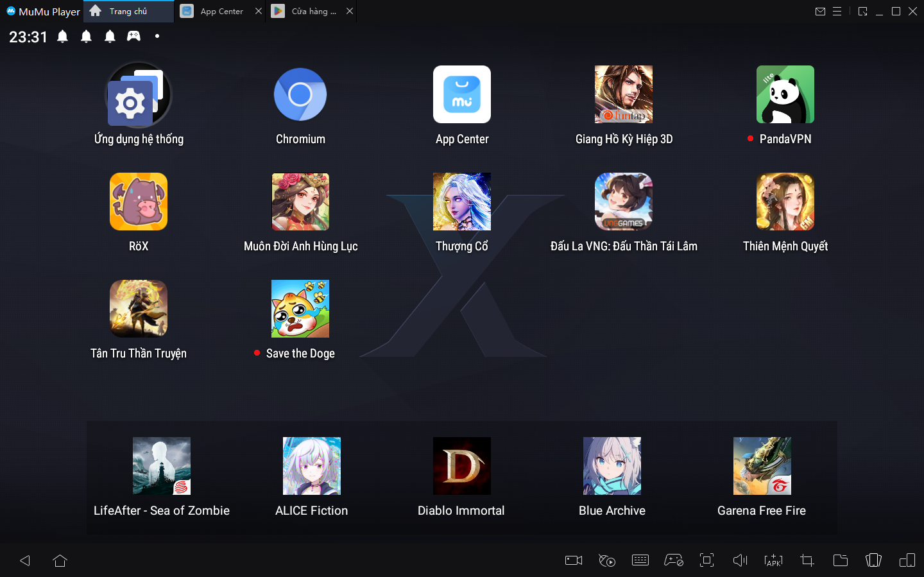
Task: Take a screenshot with the crop icon
Action: [x=807, y=560]
